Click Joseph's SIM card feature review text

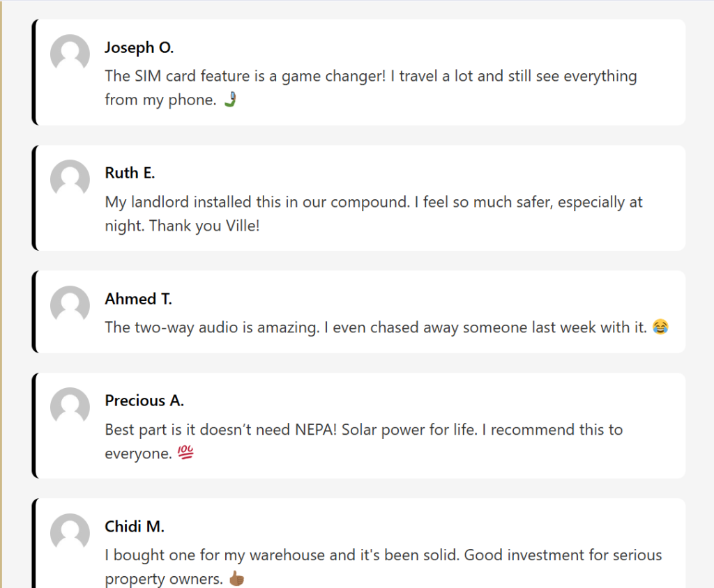coord(370,76)
